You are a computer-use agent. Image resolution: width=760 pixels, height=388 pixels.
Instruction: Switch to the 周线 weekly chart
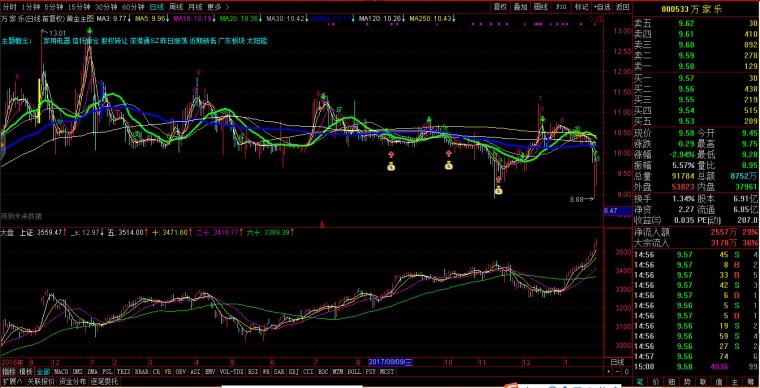point(175,7)
